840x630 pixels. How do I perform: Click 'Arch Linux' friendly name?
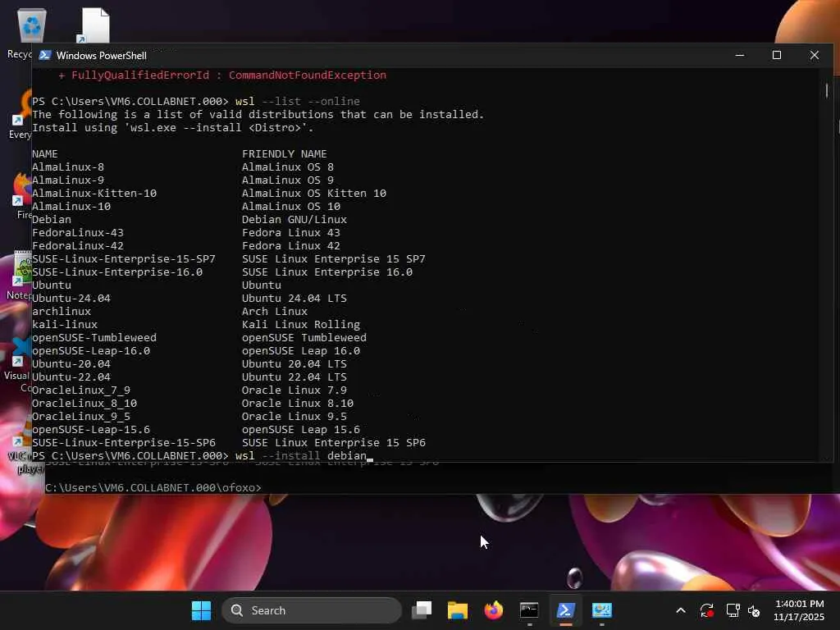pyautogui.click(x=274, y=311)
